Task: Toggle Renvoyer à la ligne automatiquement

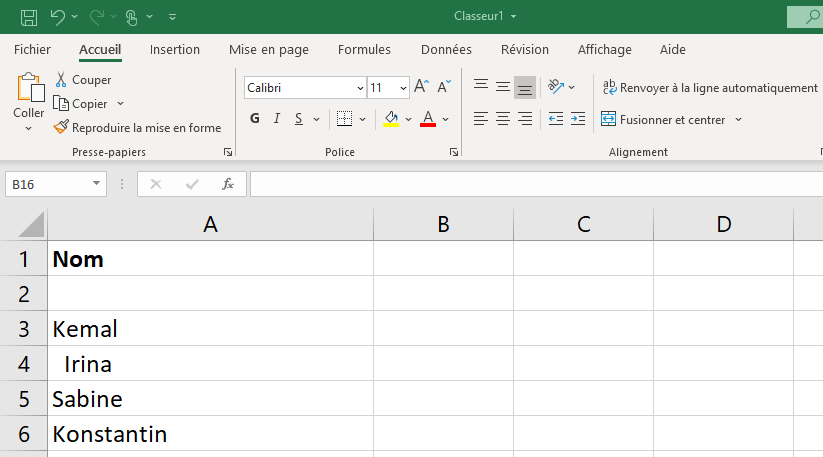Action: coord(710,88)
